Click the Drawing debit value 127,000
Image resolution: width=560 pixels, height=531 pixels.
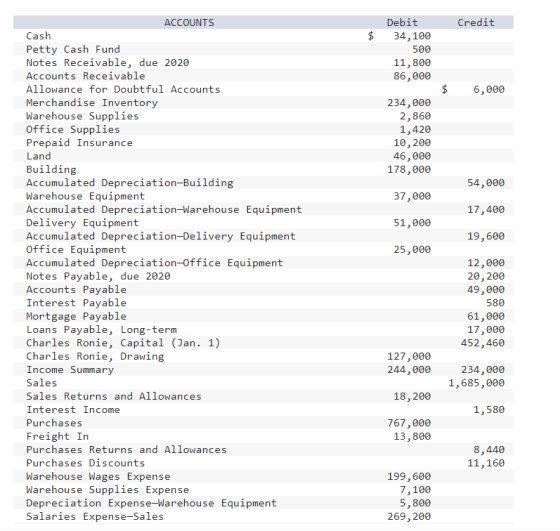[409, 356]
